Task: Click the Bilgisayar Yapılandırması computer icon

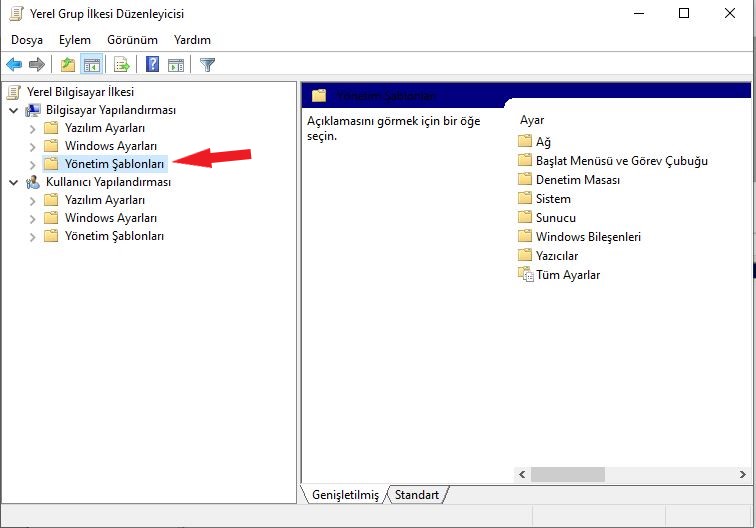Action: point(33,110)
